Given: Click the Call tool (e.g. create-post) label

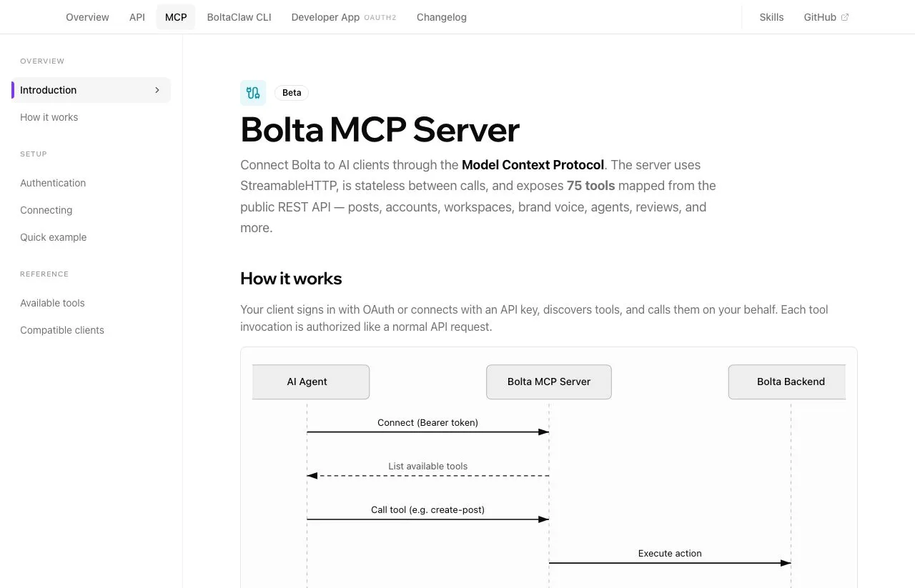Looking at the screenshot, I should [x=427, y=509].
